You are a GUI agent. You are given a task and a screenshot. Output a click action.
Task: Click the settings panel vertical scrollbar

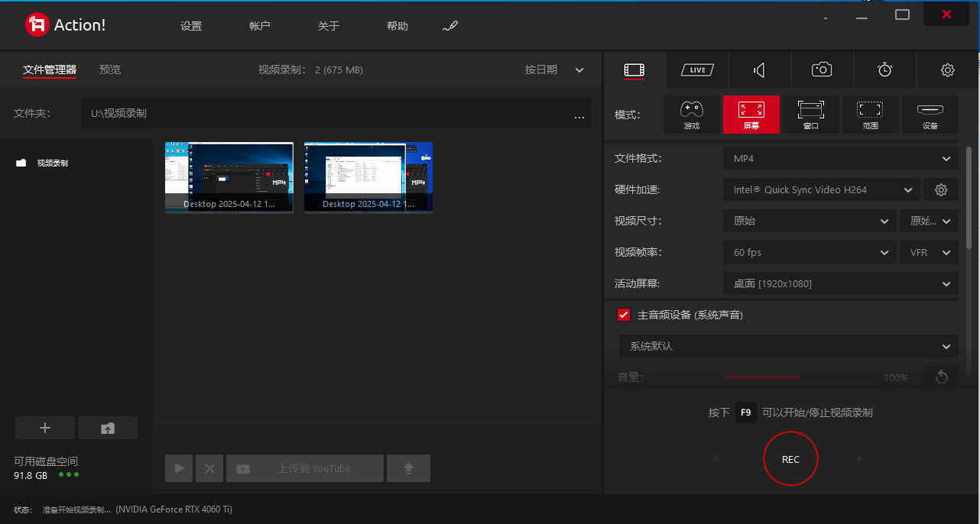click(969, 196)
